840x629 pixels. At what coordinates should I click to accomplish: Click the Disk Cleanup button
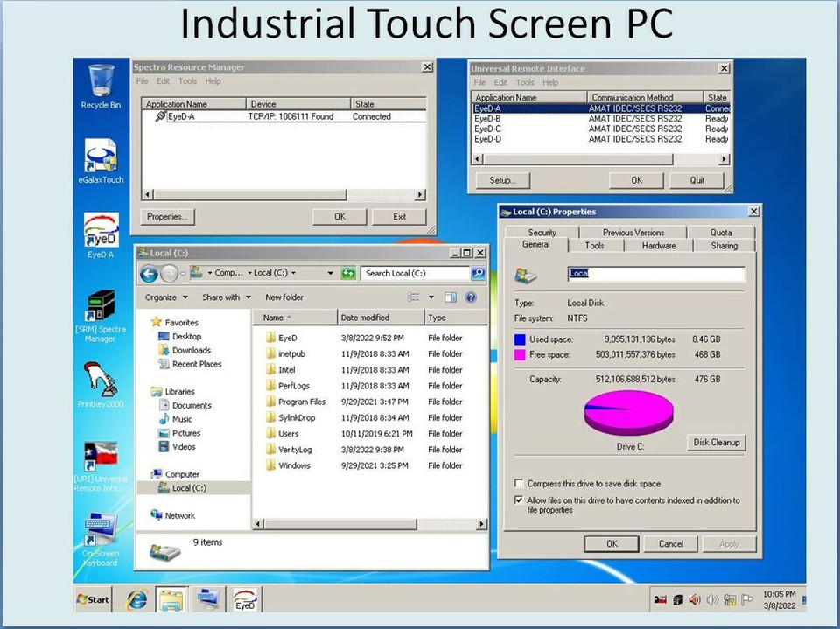pyautogui.click(x=716, y=442)
